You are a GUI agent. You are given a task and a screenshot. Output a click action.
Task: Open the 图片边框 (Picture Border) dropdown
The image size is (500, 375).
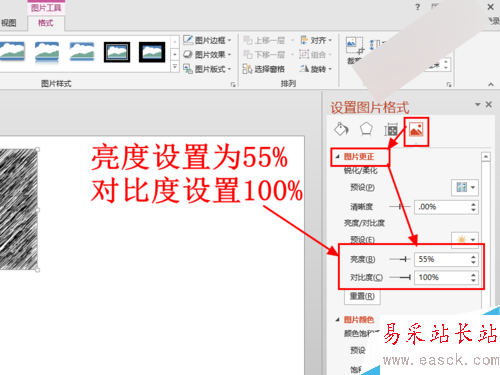[207, 40]
